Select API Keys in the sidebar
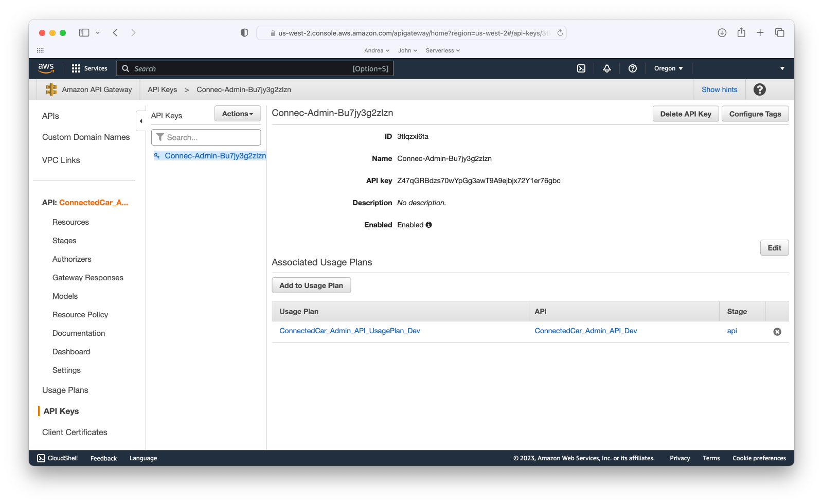This screenshot has height=504, width=823. tap(61, 411)
